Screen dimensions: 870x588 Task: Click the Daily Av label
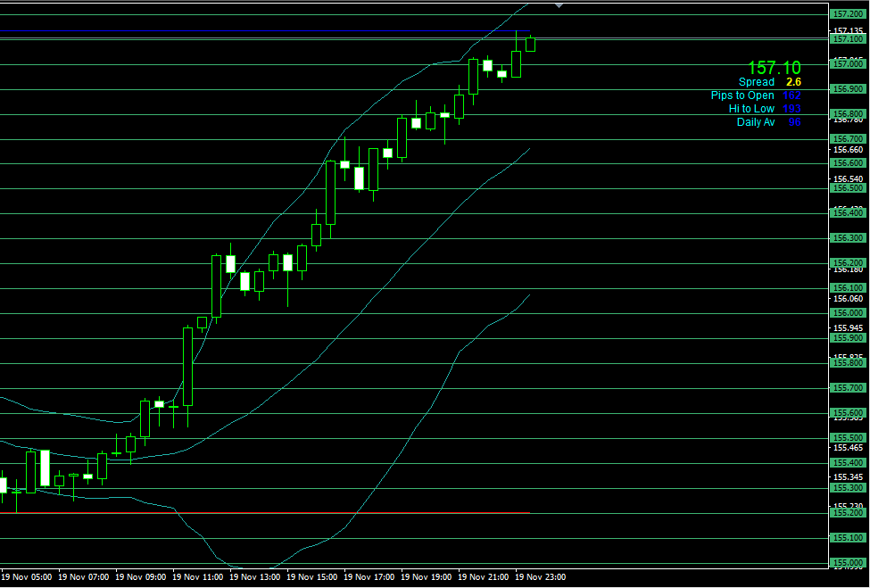(755, 122)
